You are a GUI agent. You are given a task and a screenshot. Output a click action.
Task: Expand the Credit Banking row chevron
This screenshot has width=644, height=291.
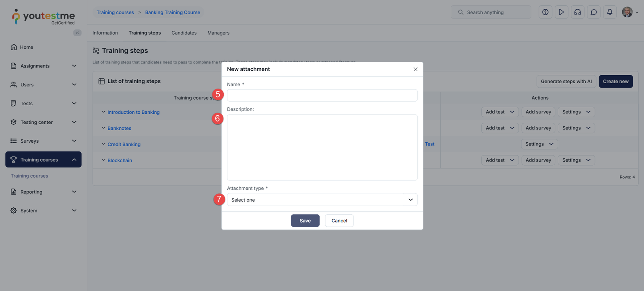103,144
